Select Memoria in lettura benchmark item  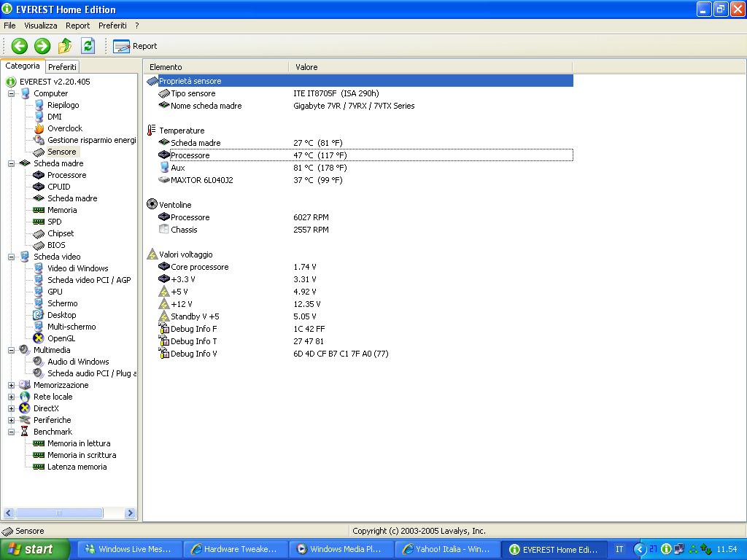coord(79,443)
